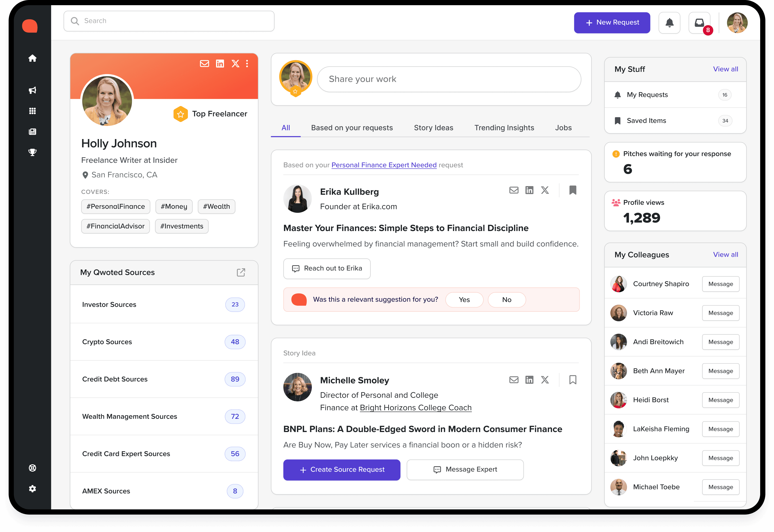Click the home icon in sidebar
Viewport: 774px width, 532px height.
pyautogui.click(x=32, y=58)
